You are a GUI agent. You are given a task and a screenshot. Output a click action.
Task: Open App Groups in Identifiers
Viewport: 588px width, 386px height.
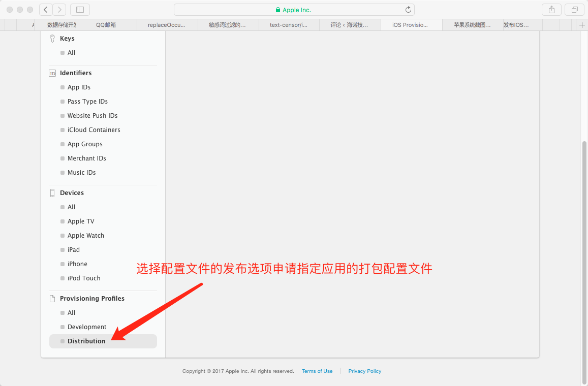[85, 144]
